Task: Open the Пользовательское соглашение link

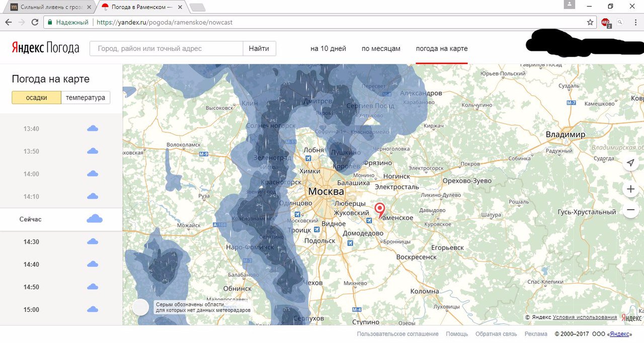Action: (397, 334)
